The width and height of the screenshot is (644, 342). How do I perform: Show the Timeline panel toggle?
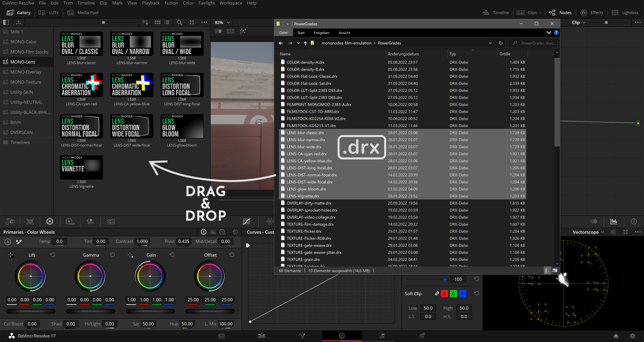(x=496, y=13)
